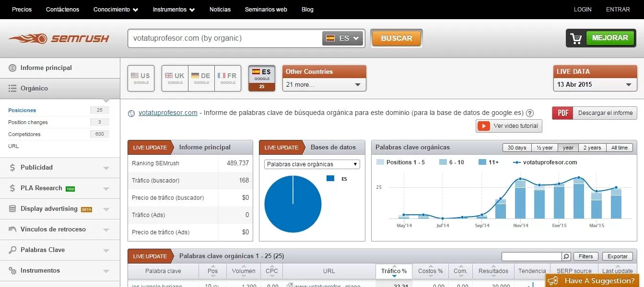
Task: Click the megaphone suggestion icon
Action: pos(553,281)
